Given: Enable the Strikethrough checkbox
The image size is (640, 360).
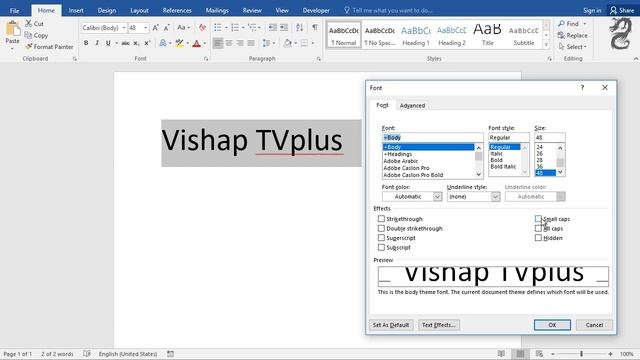Looking at the screenshot, I should (x=381, y=219).
